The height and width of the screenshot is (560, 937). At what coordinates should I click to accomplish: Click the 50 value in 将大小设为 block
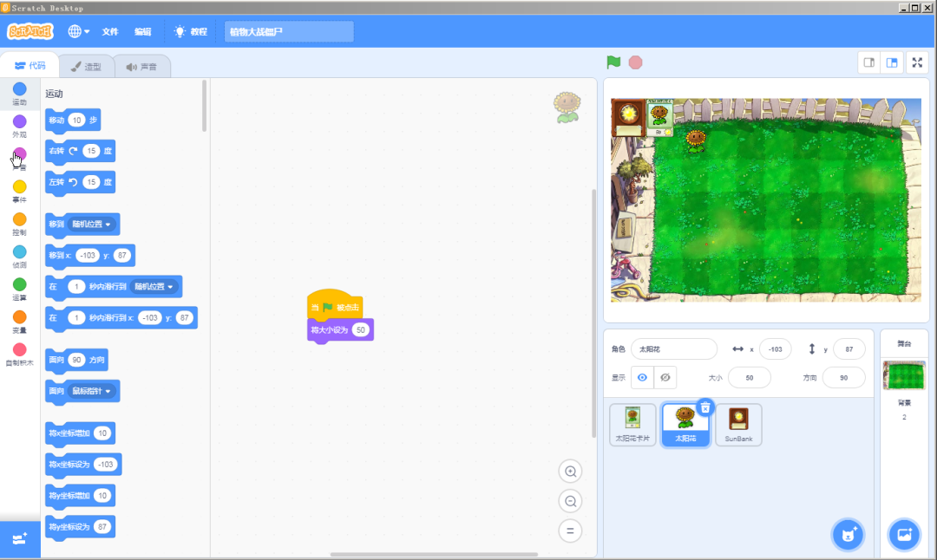360,330
